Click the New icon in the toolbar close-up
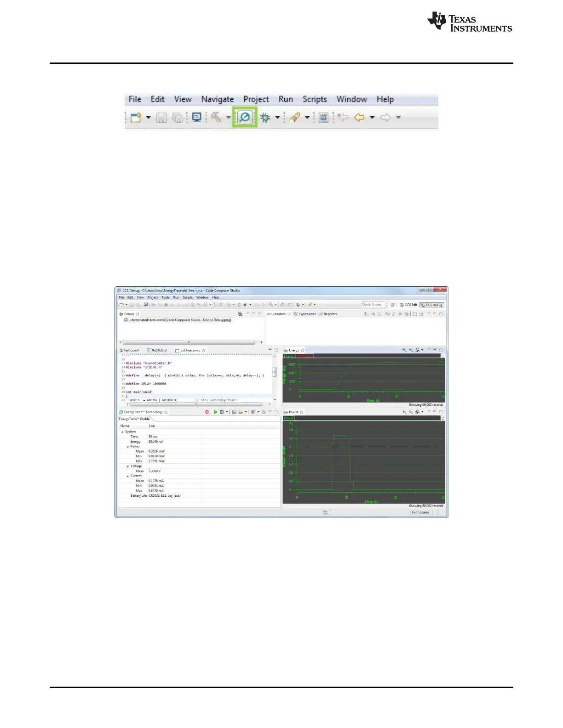The image size is (563, 728). coord(136,118)
